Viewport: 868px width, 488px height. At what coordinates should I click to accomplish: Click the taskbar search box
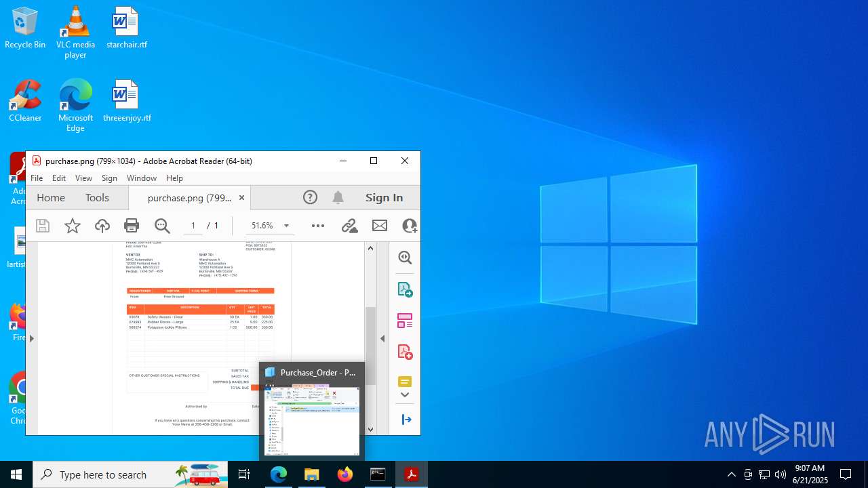pyautogui.click(x=130, y=474)
